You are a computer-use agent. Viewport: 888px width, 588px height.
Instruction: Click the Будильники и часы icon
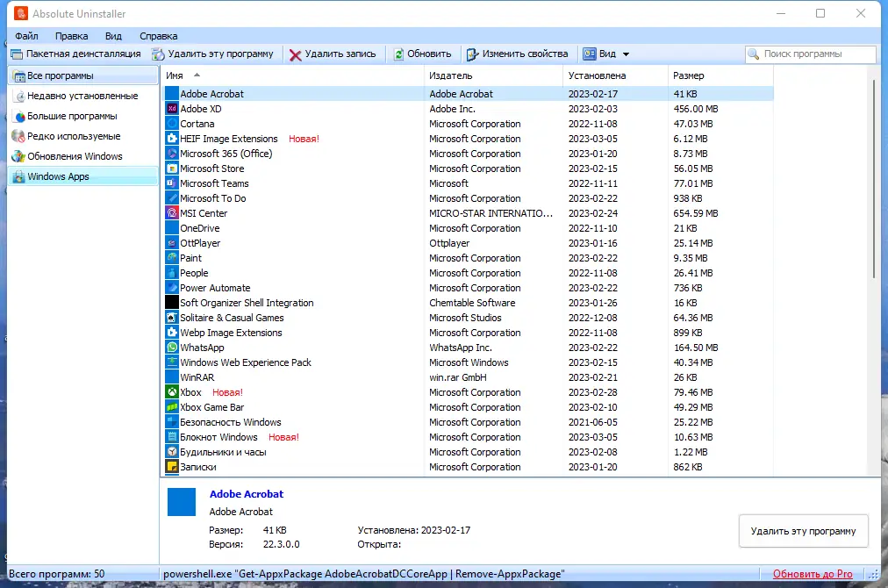(172, 452)
